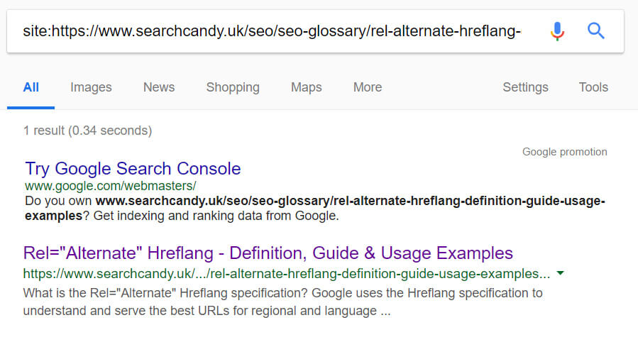Open the Maps tab
The image size is (638, 364).
click(306, 87)
